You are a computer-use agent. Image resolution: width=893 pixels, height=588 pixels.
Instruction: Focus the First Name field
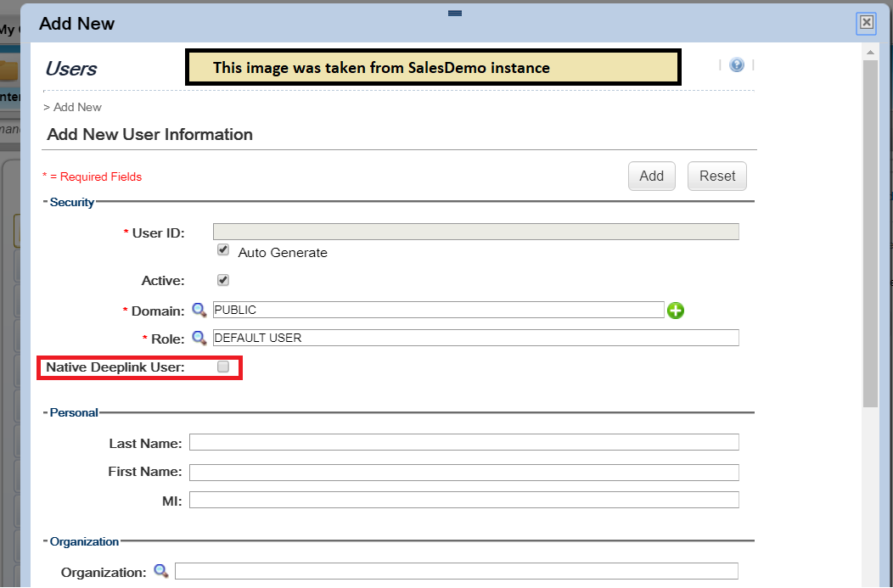464,473
